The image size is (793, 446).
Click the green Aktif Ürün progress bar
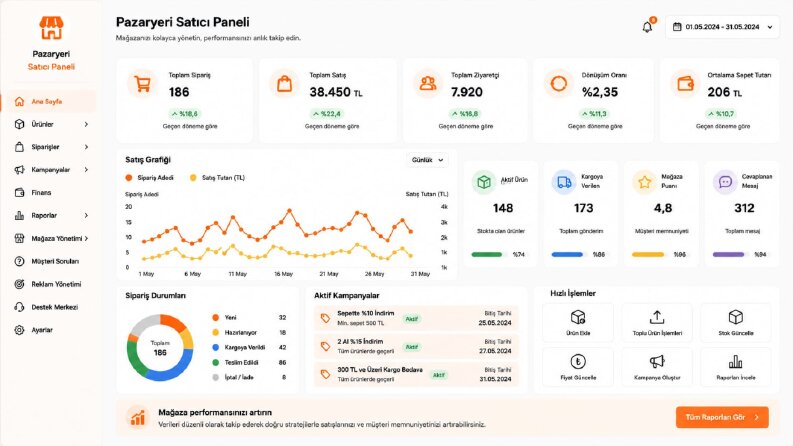coord(489,254)
